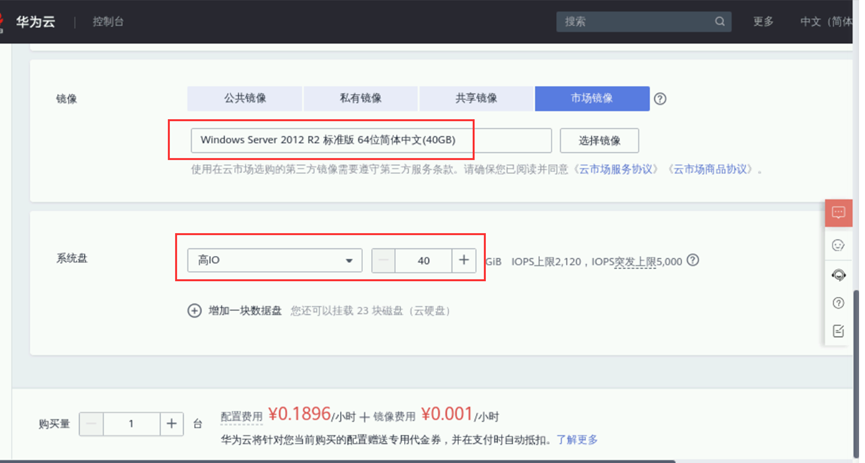Open the red chat message icon
Viewport: 865px width, 463px height.
tap(839, 212)
